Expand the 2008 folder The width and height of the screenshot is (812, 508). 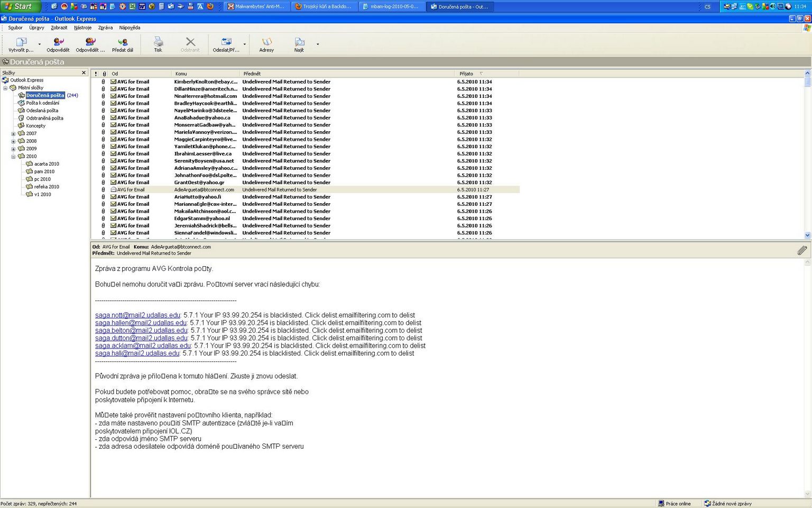13,141
